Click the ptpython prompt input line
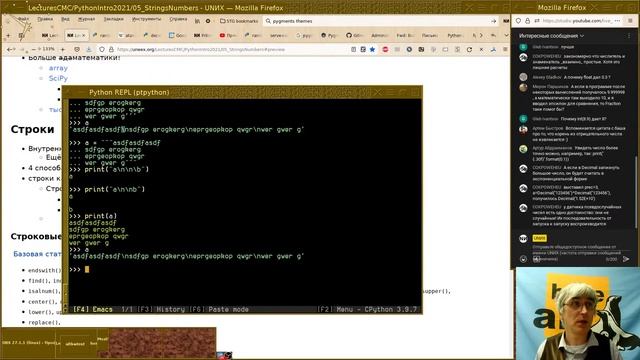Image resolution: width=640 pixels, height=360 pixels. [x=245, y=269]
